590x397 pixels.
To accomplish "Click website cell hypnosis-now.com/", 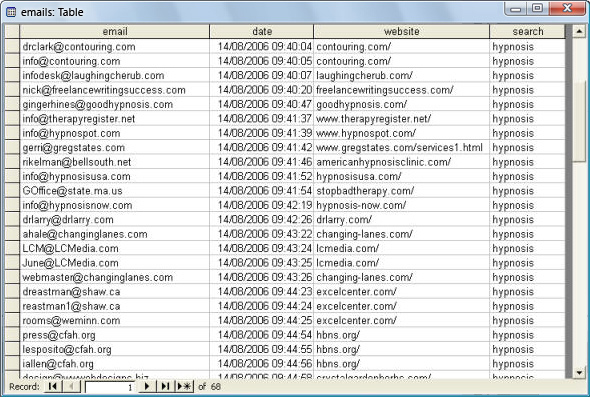I will 401,205.
